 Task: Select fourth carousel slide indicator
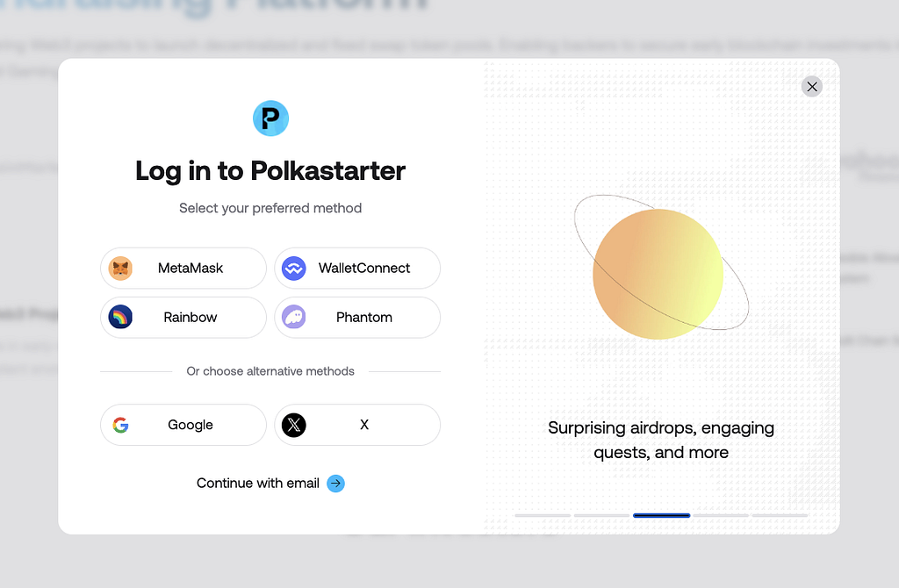[721, 515]
